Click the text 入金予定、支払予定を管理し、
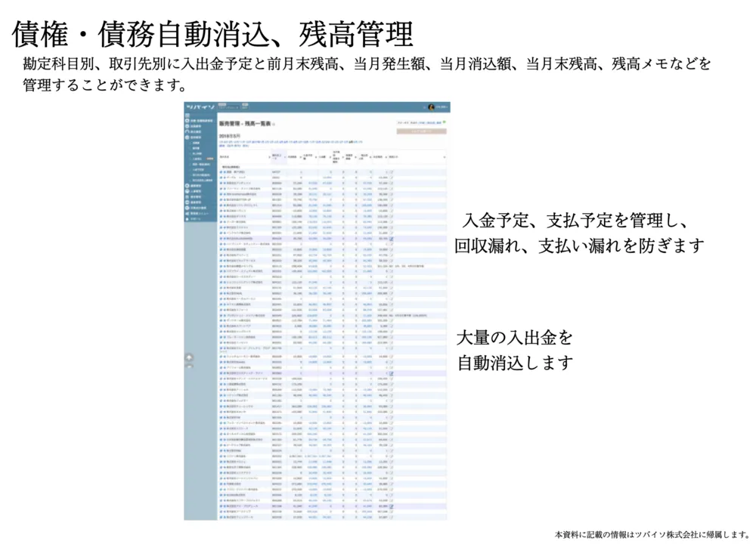Viewport: 756px width, 547px height. point(575,221)
